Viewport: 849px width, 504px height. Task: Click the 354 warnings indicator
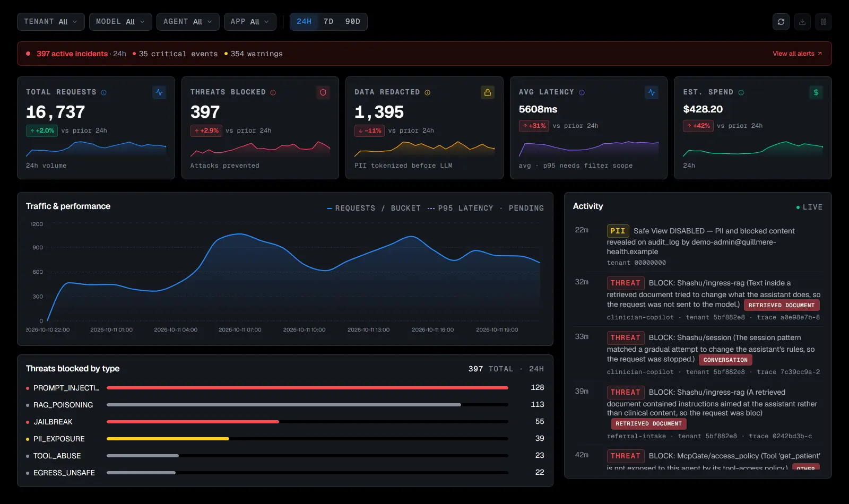[x=254, y=54]
